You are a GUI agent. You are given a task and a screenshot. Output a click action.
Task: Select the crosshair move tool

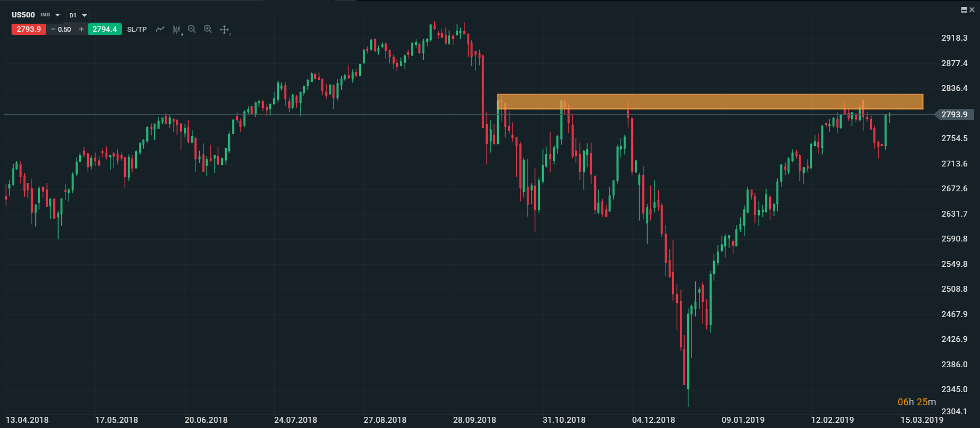tap(225, 30)
